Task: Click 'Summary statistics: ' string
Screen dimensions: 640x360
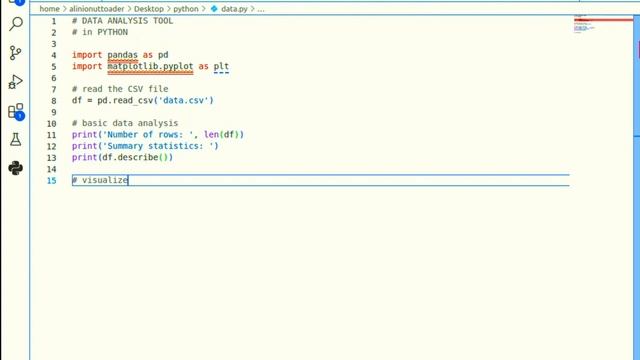Action: [158, 146]
